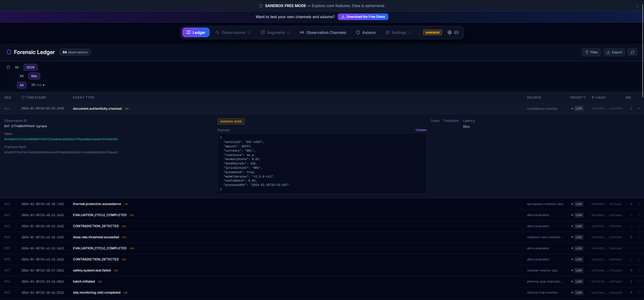The width and height of the screenshot is (644, 300).
Task: Click the SB badge beside batch.initiated
Action: [100, 282]
